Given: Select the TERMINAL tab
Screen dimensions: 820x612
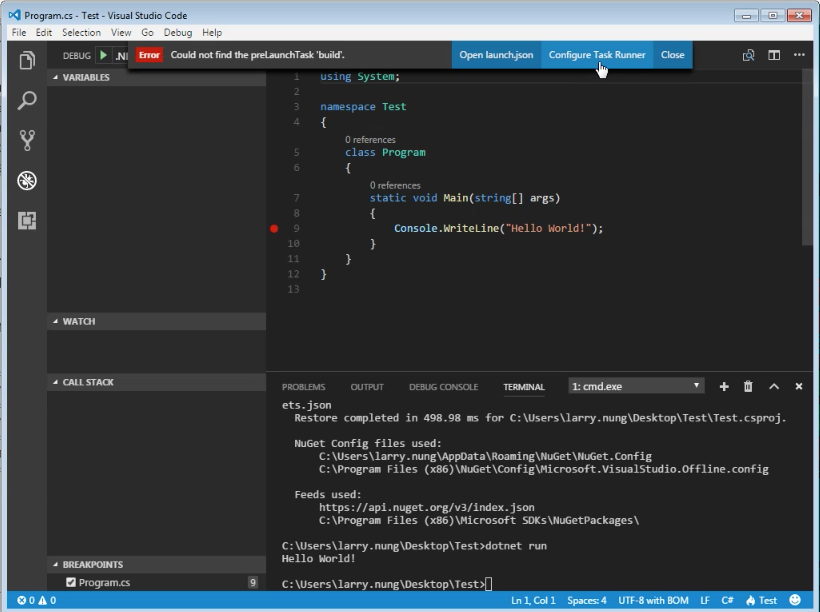Looking at the screenshot, I should (523, 387).
